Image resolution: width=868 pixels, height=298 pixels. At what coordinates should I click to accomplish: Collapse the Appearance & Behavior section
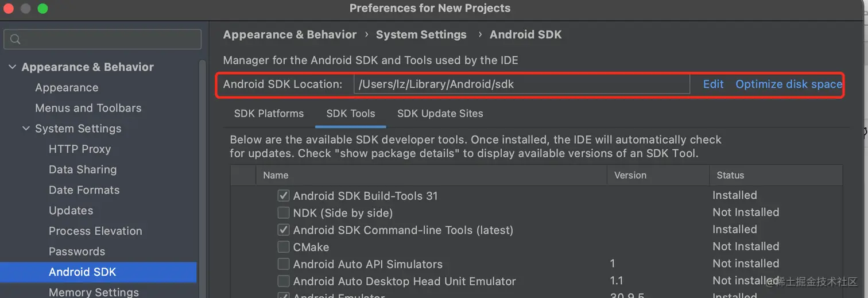click(13, 67)
